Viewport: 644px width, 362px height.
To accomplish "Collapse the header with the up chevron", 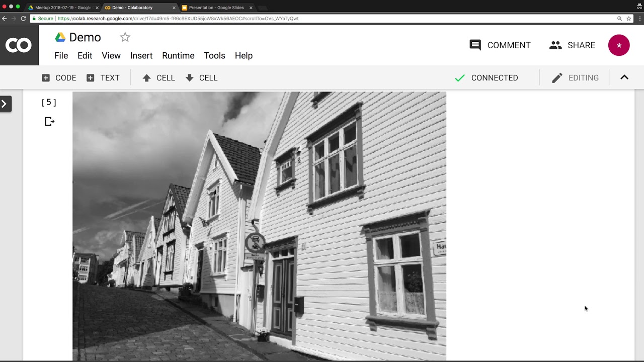I will click(624, 77).
